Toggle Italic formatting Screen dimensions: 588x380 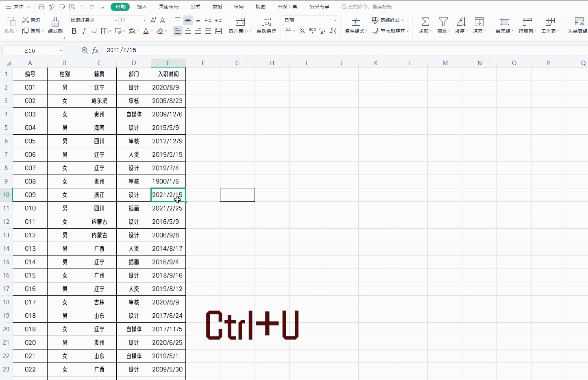point(84,31)
